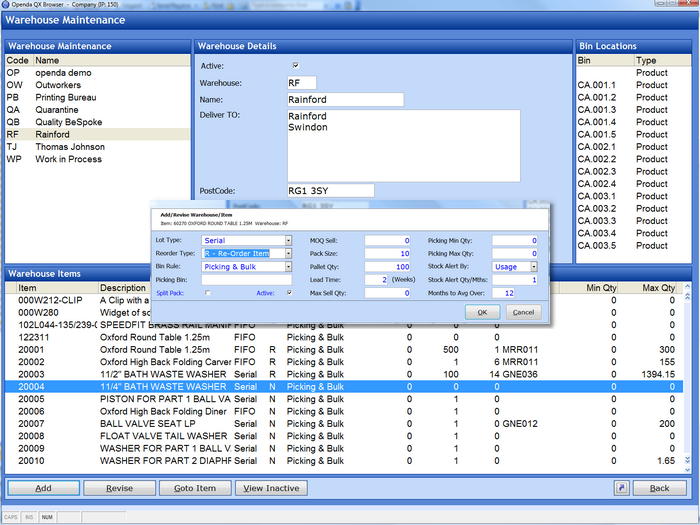The height and width of the screenshot is (525, 700).
Task: Select warehouse row QB Quality BeSpoke
Action: (98, 122)
